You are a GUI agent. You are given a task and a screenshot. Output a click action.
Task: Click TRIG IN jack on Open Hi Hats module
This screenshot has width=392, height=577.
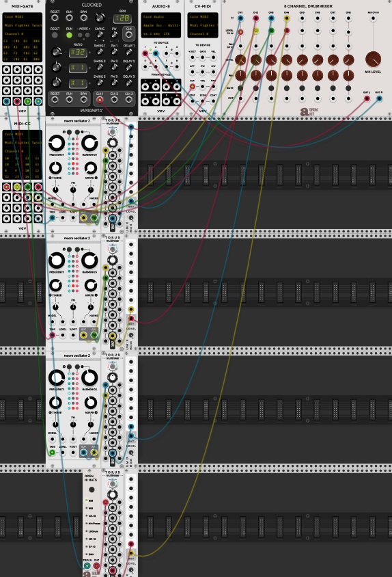[x=87, y=565]
